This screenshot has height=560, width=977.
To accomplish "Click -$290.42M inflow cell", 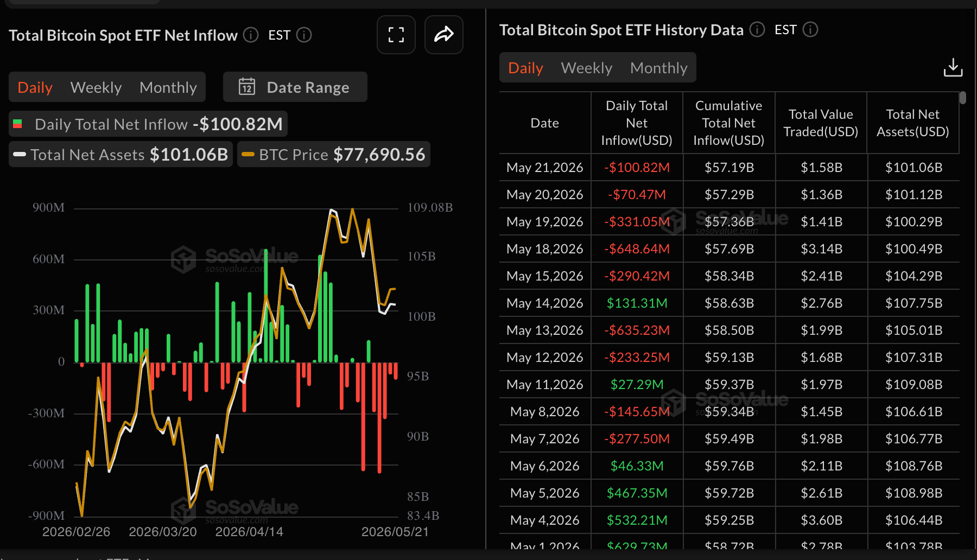I will (x=637, y=276).
